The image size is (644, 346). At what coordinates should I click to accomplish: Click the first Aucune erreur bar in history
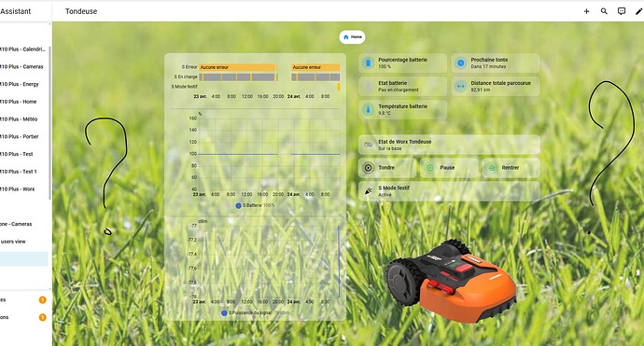click(237, 67)
